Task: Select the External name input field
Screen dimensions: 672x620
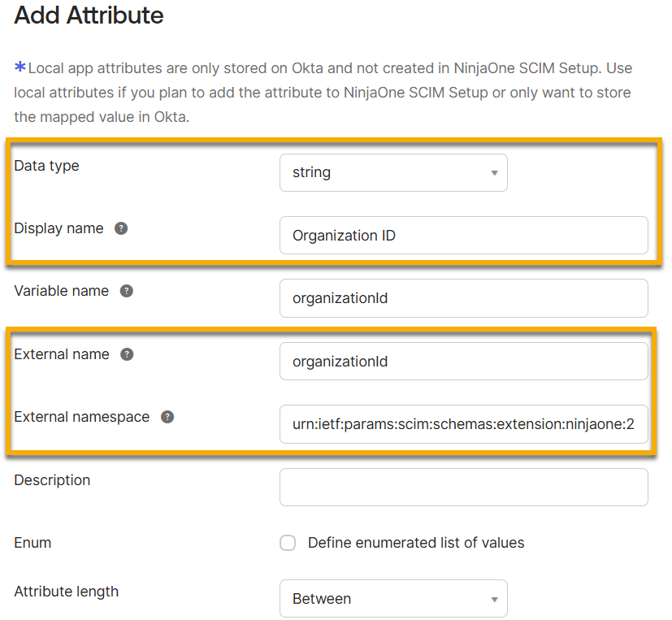Action: point(463,361)
